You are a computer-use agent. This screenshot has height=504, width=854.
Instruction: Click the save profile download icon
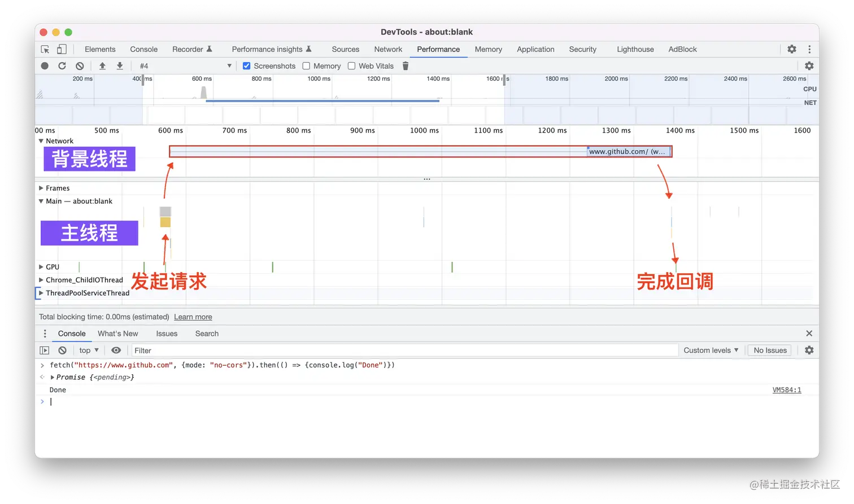tap(120, 66)
